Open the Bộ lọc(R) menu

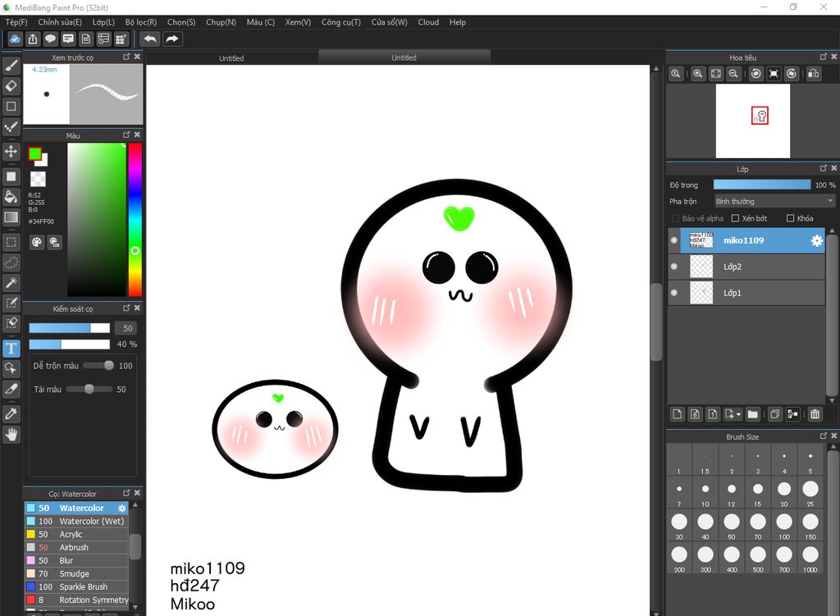(141, 22)
